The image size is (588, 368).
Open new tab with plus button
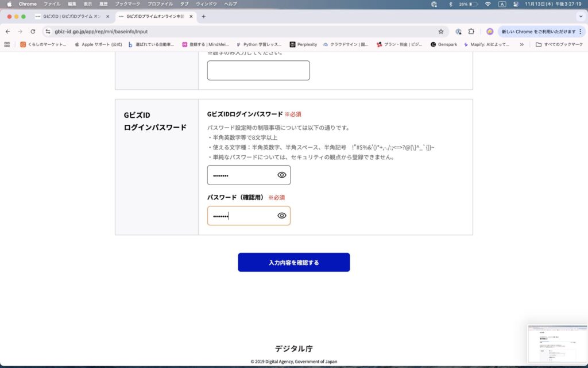pos(203,17)
